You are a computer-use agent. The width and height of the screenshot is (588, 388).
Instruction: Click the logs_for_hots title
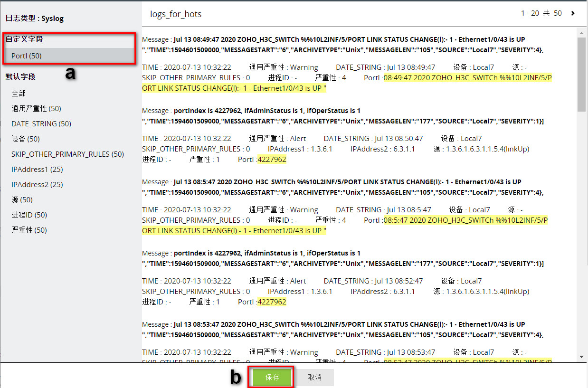point(176,14)
